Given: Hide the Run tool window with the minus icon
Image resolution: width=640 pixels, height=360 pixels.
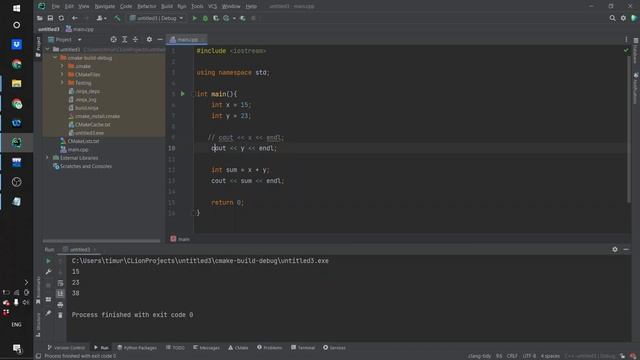Looking at the screenshot, I should coord(626,249).
